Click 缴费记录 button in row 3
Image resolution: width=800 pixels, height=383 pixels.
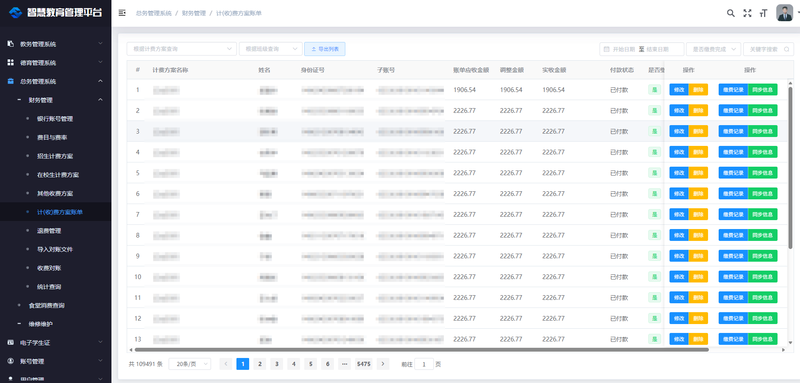pos(733,131)
